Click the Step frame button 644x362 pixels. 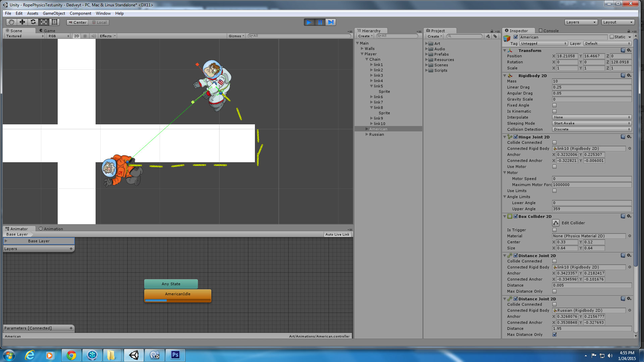331,22
